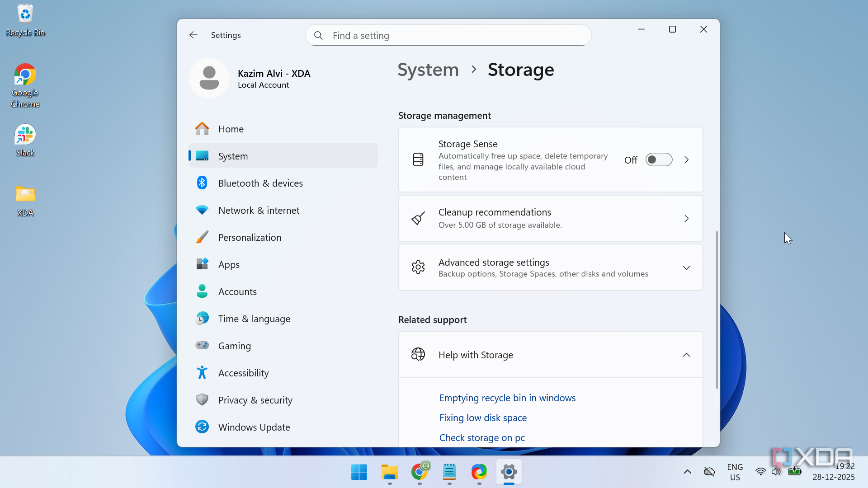Screen dimensions: 868x488
Task: Click the Settings window vertical scrollbar
Action: (x=717, y=310)
